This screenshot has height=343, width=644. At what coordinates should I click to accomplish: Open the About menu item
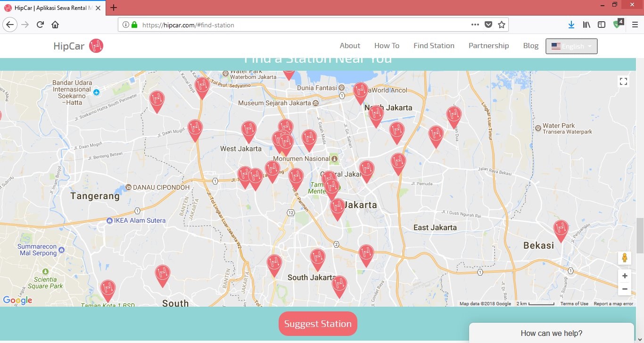click(350, 46)
